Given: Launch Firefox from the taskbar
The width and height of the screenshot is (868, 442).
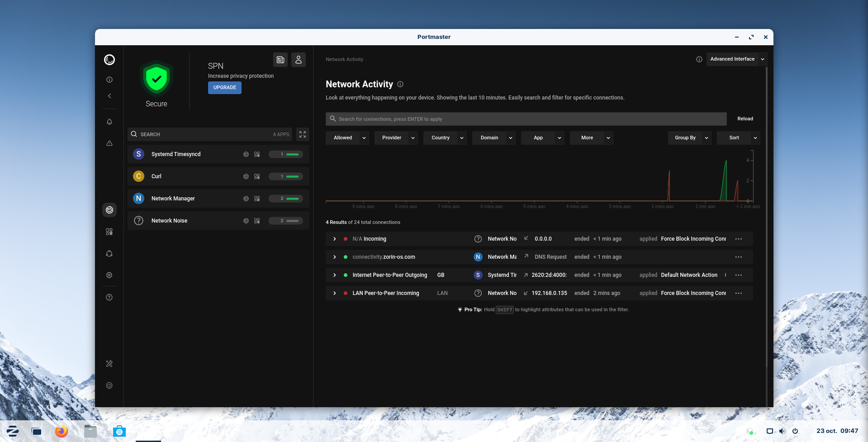Looking at the screenshot, I should click(62, 431).
